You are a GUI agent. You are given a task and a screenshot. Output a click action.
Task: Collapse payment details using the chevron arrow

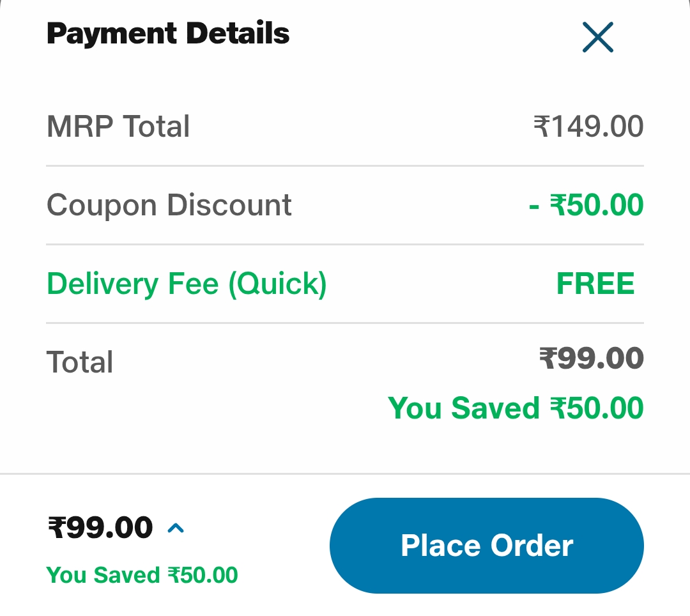click(x=176, y=528)
